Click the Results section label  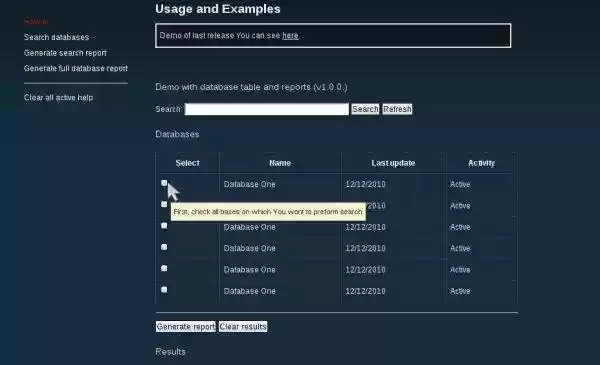(170, 352)
